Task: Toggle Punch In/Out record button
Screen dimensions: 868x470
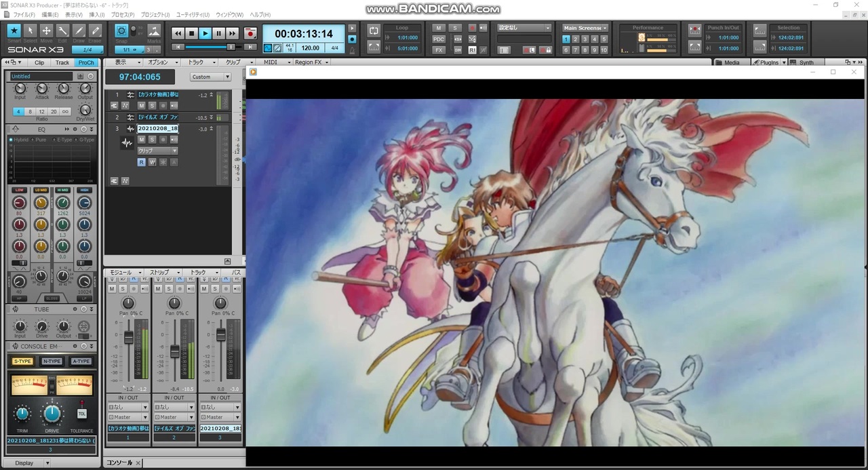Action: click(694, 31)
